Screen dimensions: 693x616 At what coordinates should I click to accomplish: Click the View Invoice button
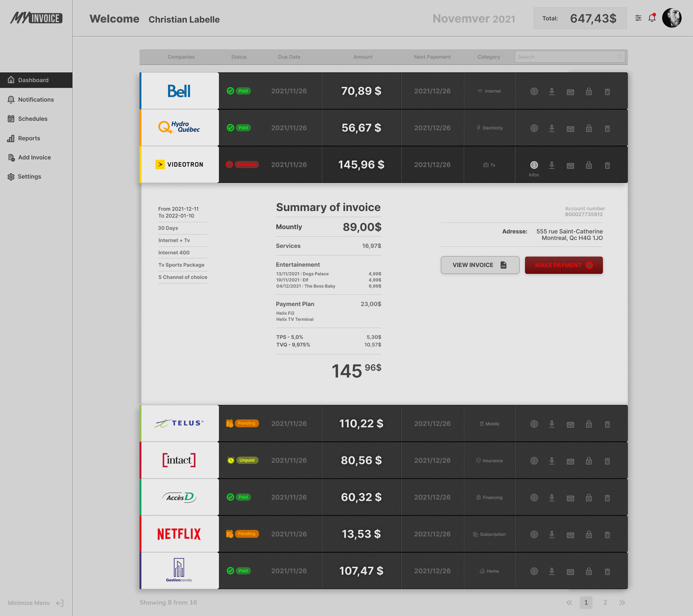click(x=479, y=265)
